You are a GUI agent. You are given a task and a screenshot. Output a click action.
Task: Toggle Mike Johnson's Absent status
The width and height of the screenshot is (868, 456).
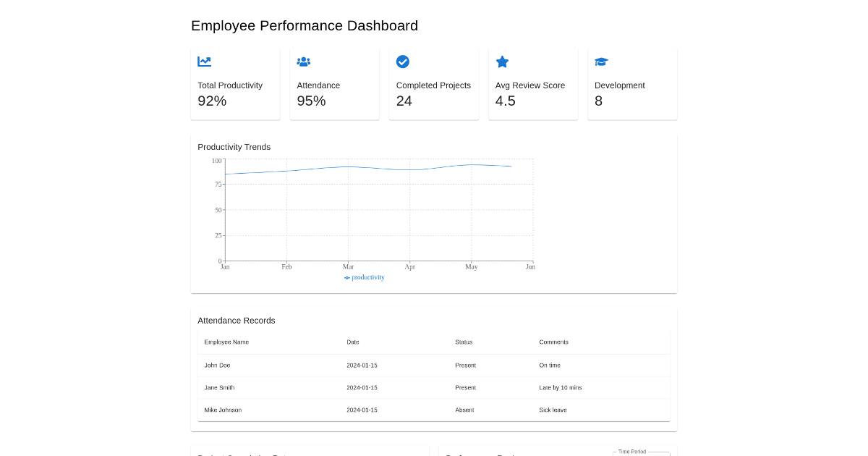(464, 410)
